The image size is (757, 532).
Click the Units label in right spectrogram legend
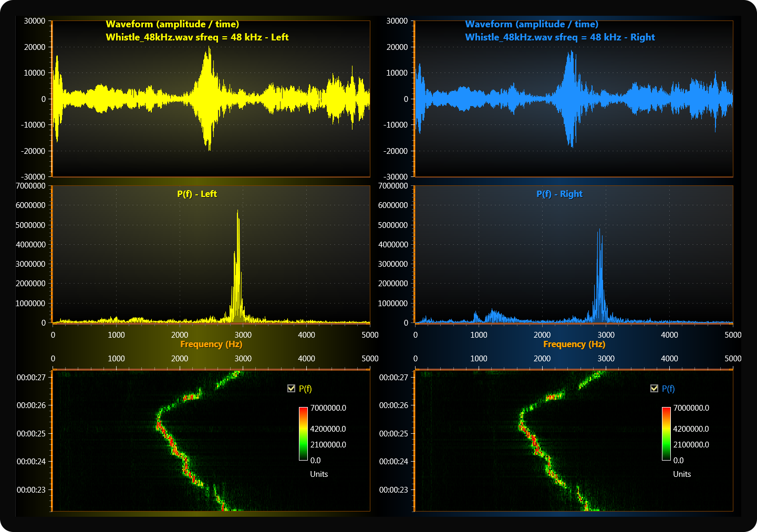[682, 474]
